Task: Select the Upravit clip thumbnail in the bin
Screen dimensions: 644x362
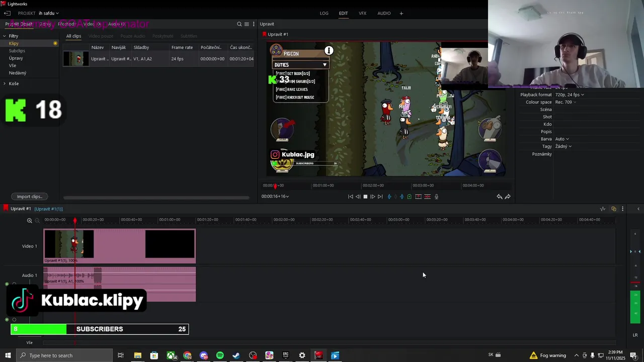Action: click(76, 59)
